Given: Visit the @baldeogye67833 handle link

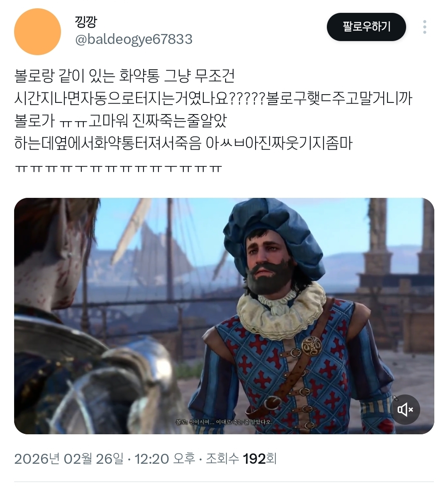Looking at the screenshot, I should 134,39.
